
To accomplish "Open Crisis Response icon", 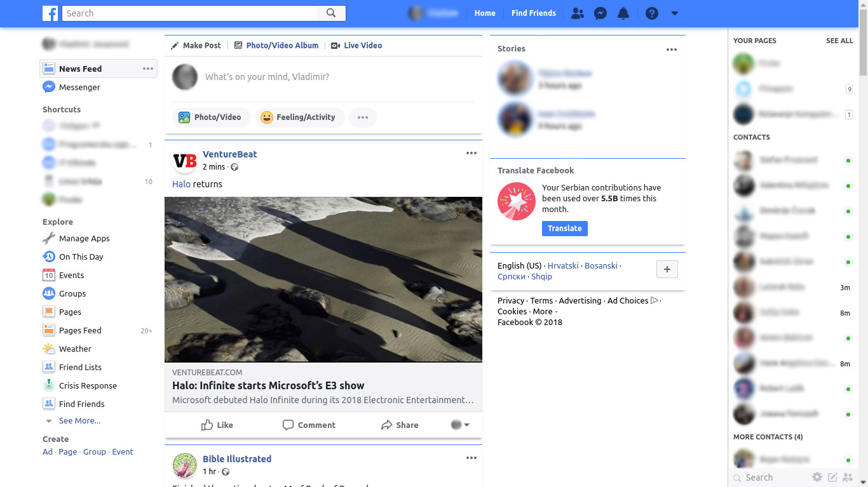I will 49,385.
